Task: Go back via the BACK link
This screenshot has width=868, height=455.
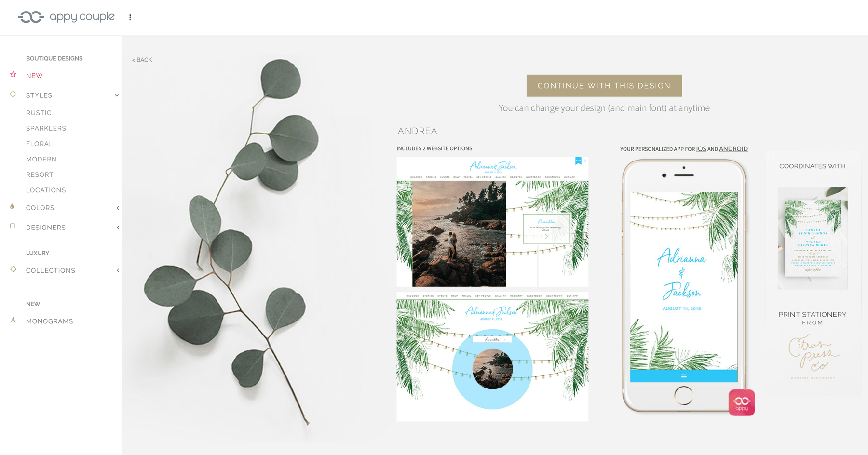Action: click(142, 60)
